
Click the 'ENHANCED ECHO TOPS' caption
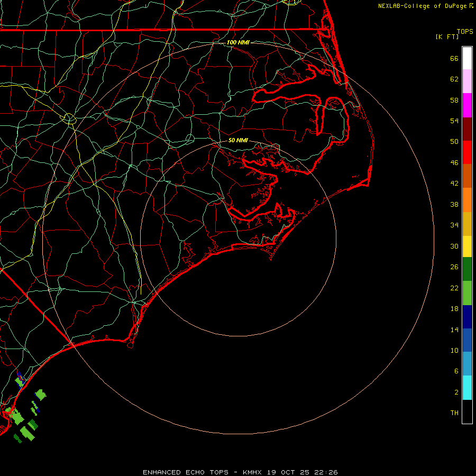[186, 472]
